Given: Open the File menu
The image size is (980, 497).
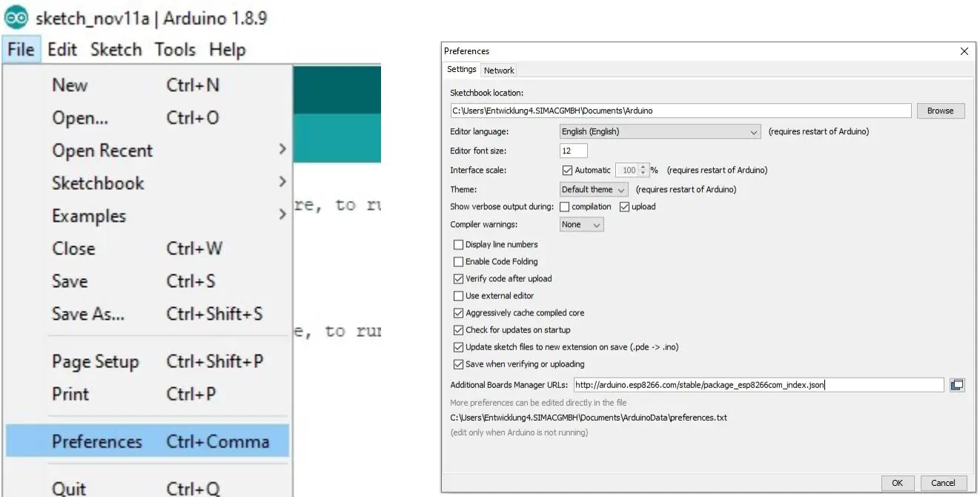Looking at the screenshot, I should (x=21, y=50).
